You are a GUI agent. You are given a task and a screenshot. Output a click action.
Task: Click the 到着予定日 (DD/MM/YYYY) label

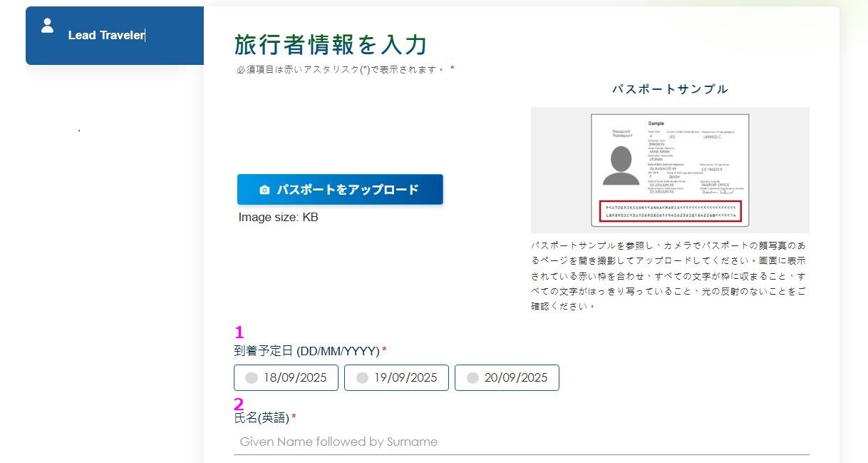point(306,351)
